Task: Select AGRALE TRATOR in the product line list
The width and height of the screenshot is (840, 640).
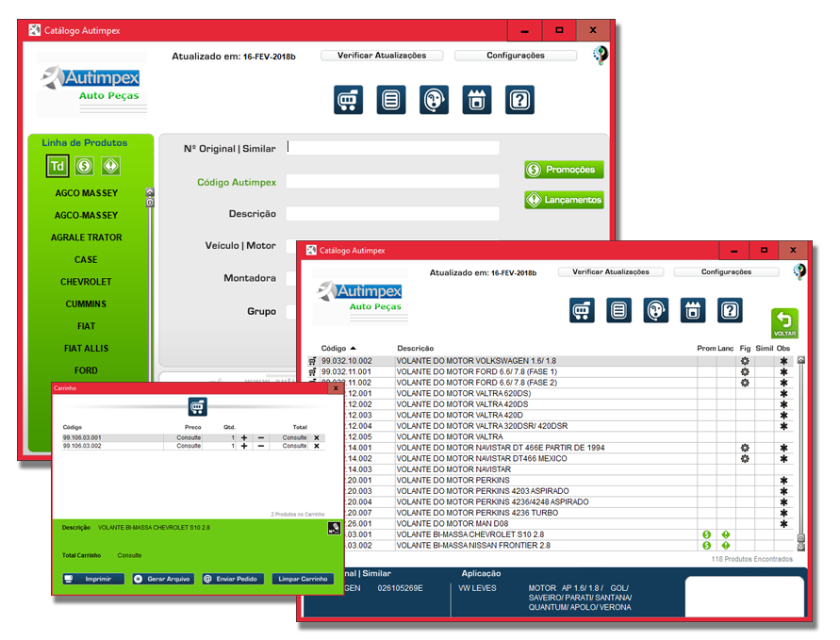Action: point(86,238)
